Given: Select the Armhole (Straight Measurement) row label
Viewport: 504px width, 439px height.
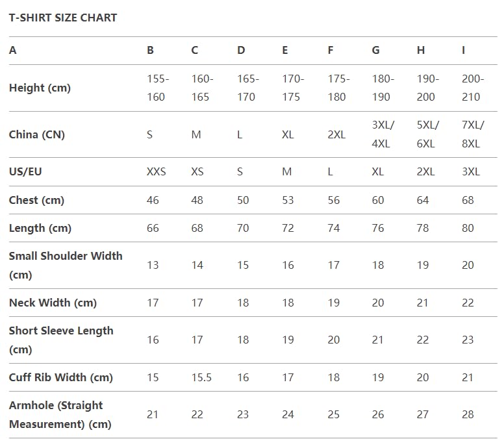Looking at the screenshot, I should pos(60,414).
